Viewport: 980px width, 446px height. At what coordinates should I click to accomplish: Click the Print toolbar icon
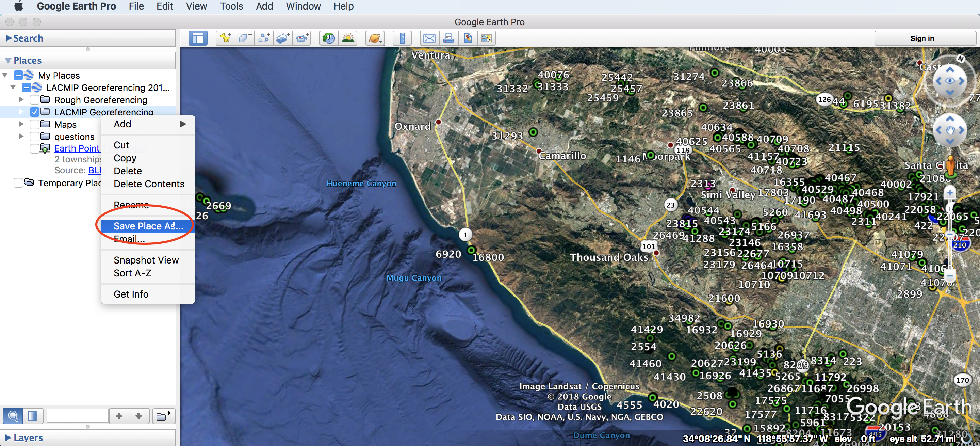pos(448,38)
